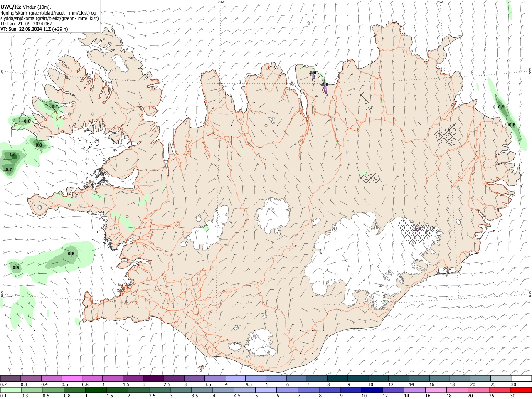Image resolution: width=532 pixels, height=399 pixels.
Task: Click the 'slydda/snjókoma (grátt/bleikt/grænt - mm/1klst)' line
Action: [x=49, y=18]
